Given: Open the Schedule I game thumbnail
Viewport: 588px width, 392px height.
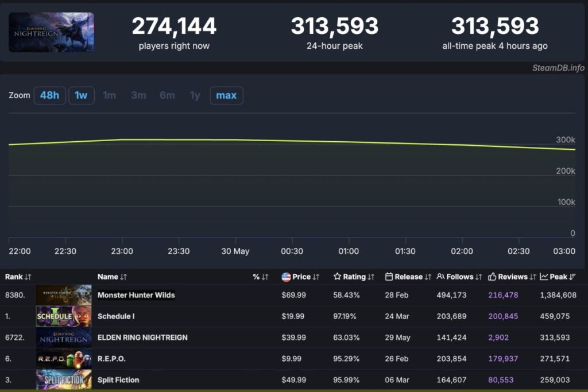Looking at the screenshot, I should (64, 316).
